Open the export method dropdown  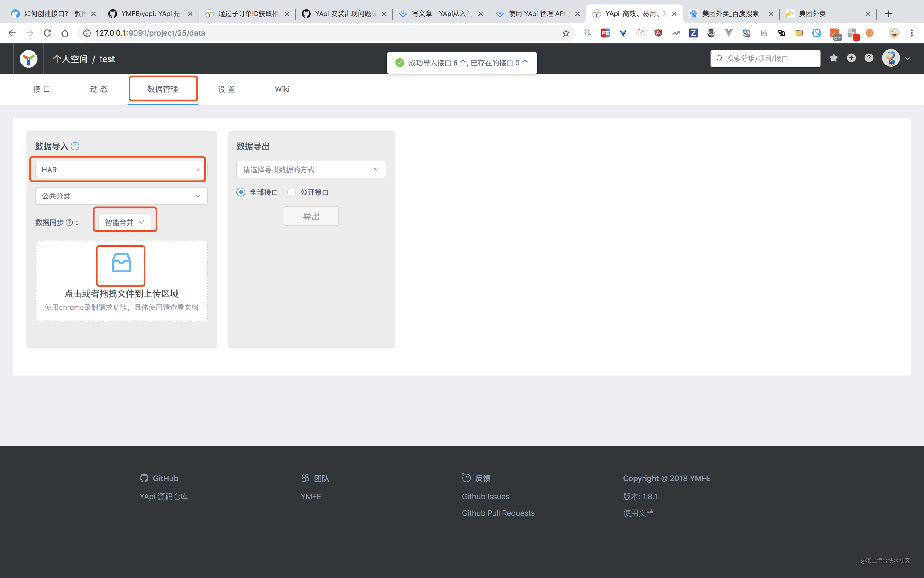311,169
